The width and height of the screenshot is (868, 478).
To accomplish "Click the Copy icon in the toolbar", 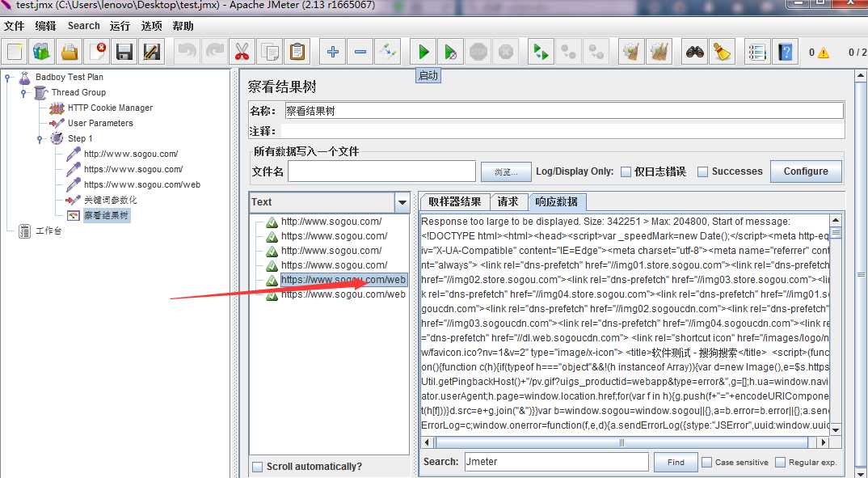I will (x=270, y=52).
